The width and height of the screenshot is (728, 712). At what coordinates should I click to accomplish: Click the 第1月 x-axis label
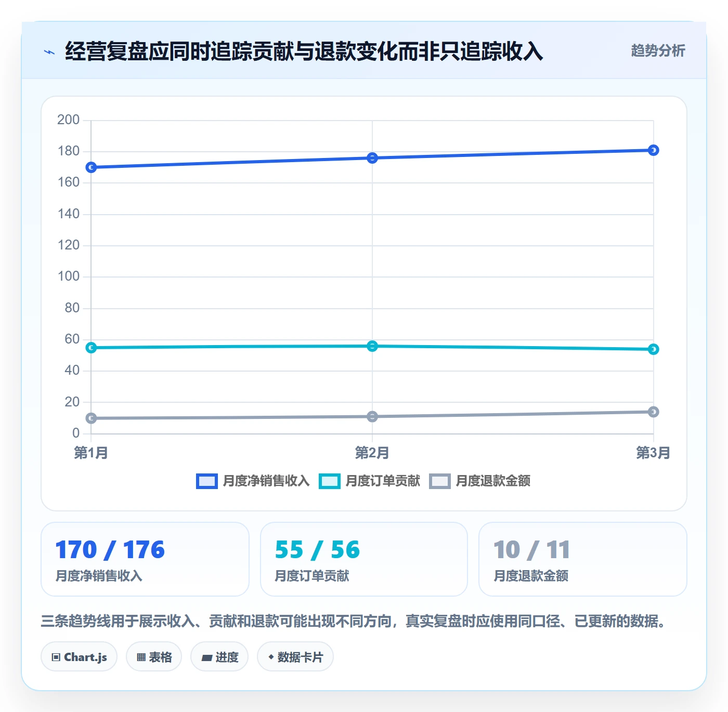click(x=91, y=453)
